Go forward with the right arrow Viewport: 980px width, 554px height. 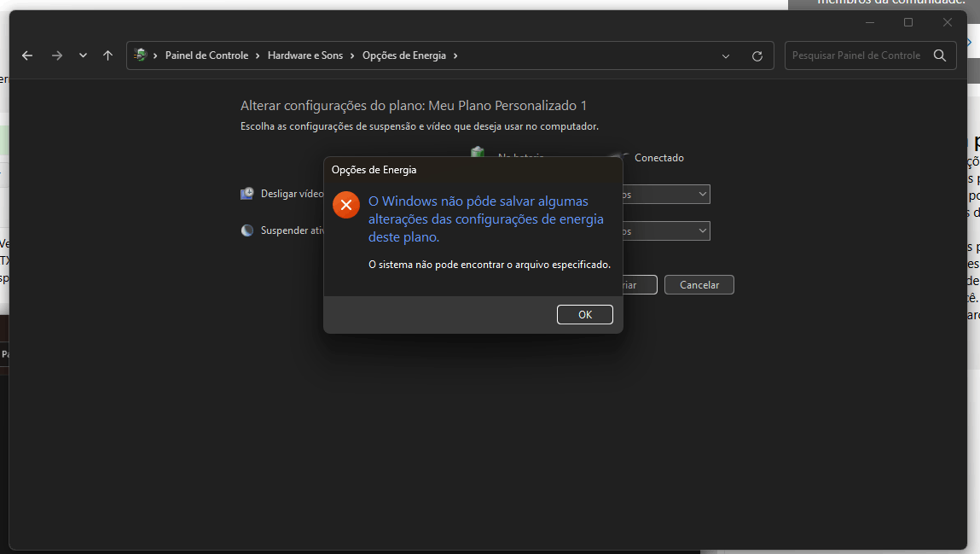[57, 55]
